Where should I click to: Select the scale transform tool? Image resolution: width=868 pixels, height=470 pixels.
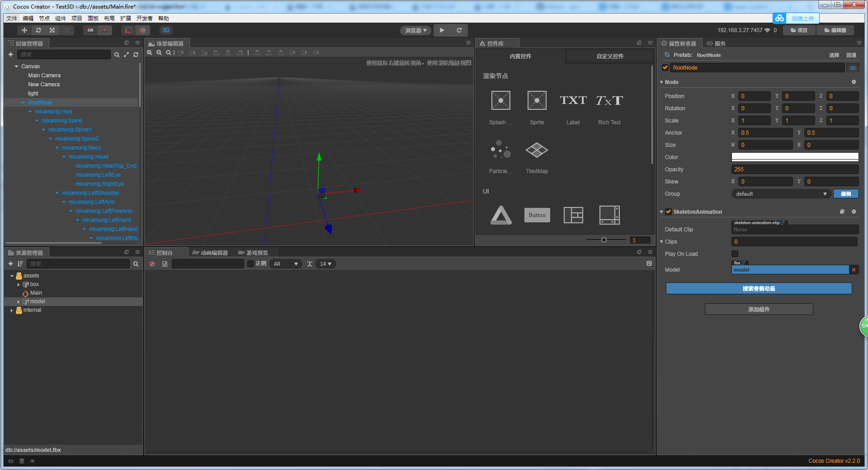52,30
